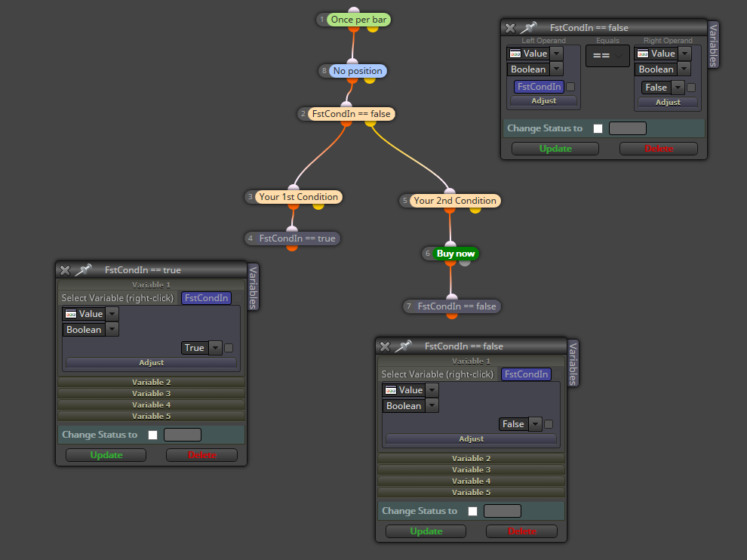
Task: Select block 2 FstCondIn == false node
Action: click(x=351, y=114)
